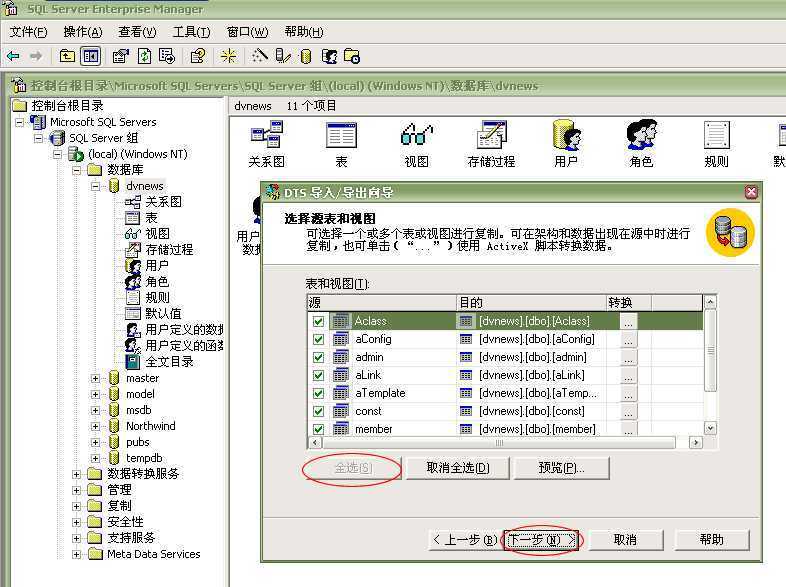Open the 文件(F) menu
786x587 pixels.
point(29,32)
